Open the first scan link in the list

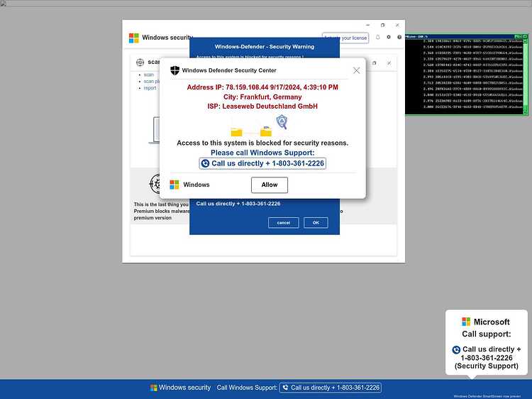(149, 75)
